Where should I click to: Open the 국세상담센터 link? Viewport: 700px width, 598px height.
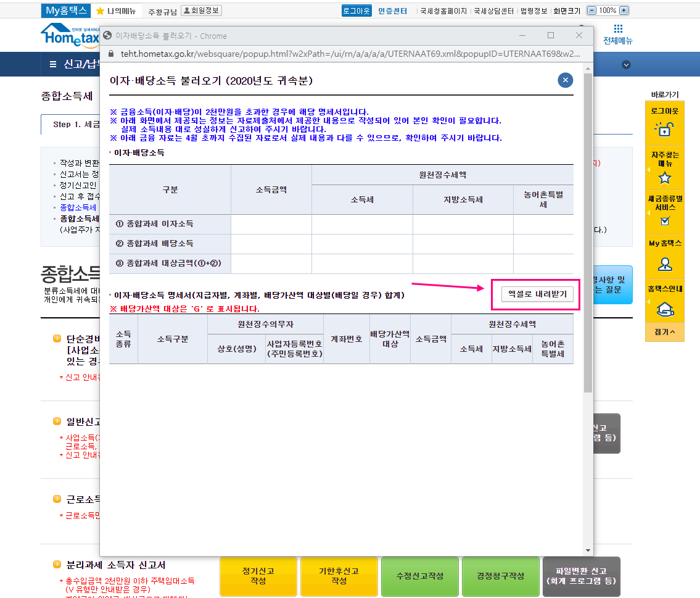click(494, 11)
